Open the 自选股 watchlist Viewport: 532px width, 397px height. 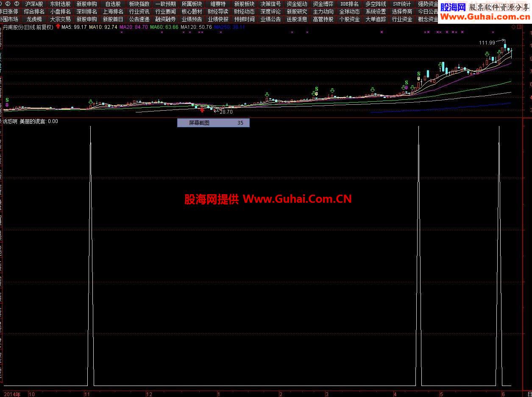pyautogui.click(x=113, y=4)
